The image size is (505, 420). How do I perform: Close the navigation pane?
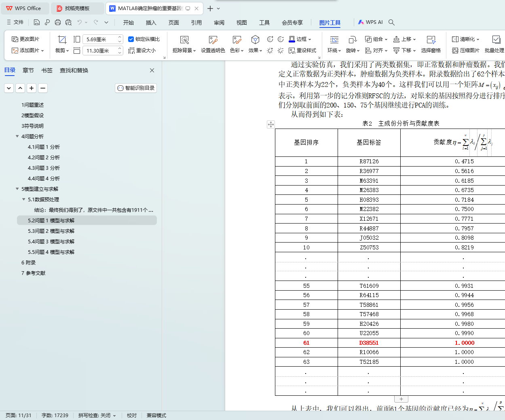[x=152, y=70]
